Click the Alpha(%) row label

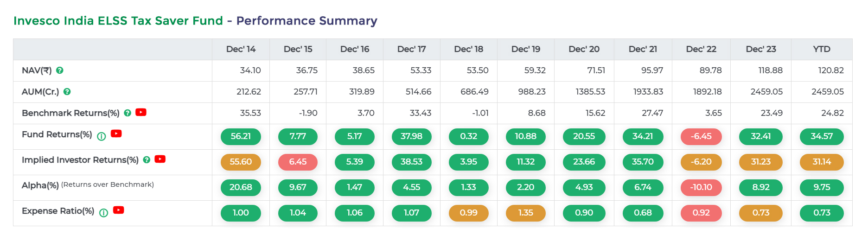pyautogui.click(x=40, y=185)
